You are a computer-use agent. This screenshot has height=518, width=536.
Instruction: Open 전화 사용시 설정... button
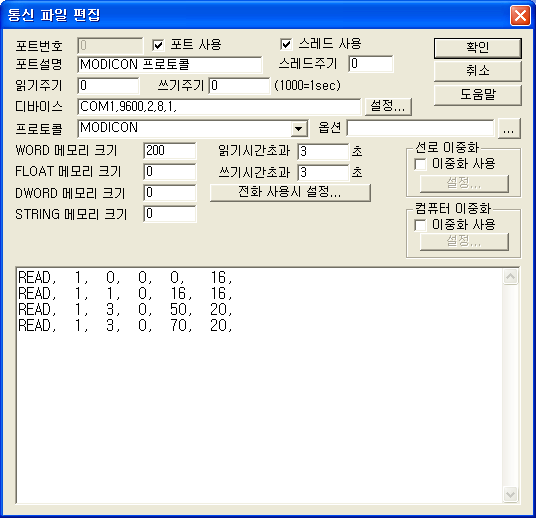[290, 192]
